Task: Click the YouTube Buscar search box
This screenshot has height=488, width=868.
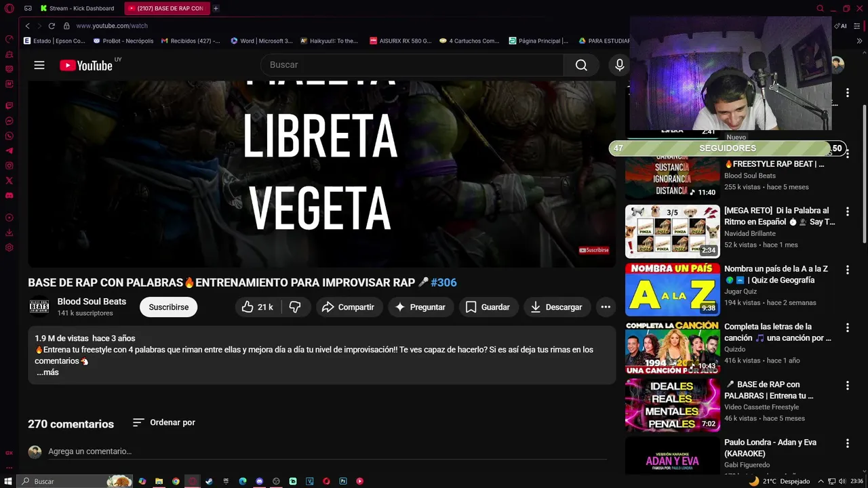Action: (x=412, y=65)
